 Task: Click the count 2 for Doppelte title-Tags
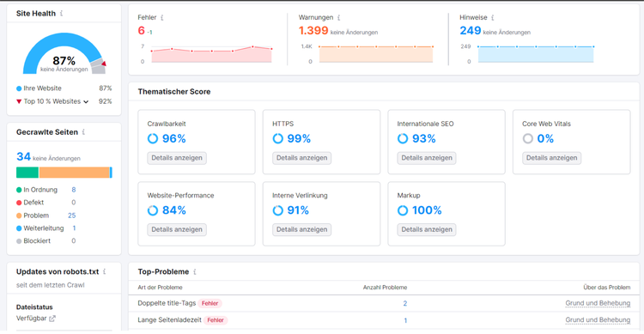click(405, 303)
